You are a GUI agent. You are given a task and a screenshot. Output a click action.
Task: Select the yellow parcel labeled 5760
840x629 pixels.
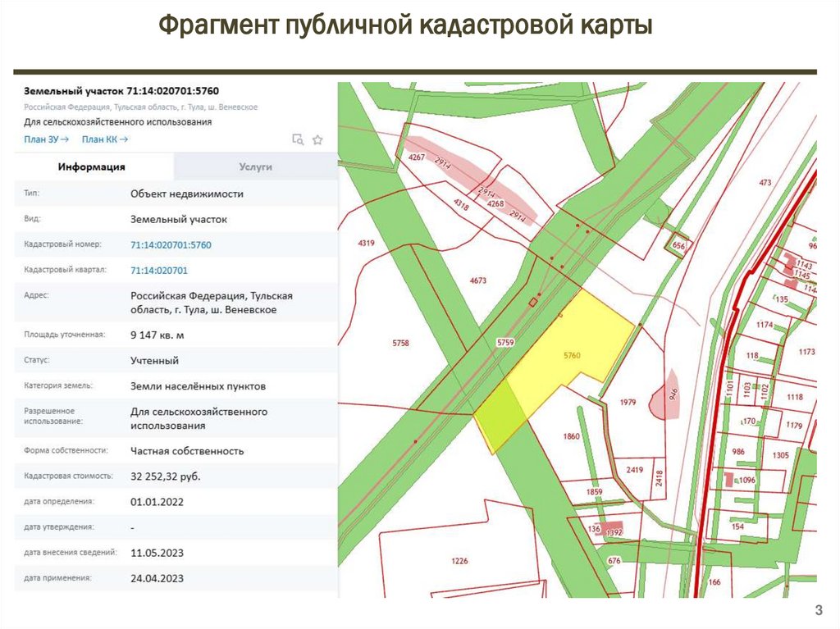(572, 355)
